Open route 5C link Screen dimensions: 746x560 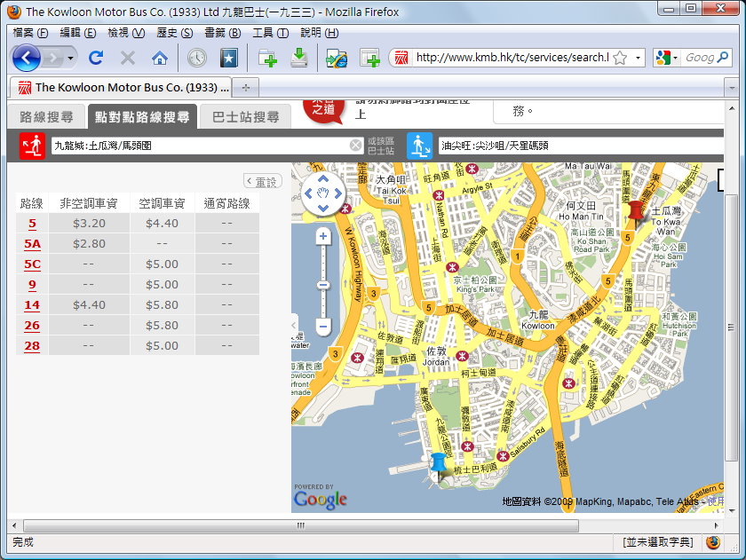(32, 264)
